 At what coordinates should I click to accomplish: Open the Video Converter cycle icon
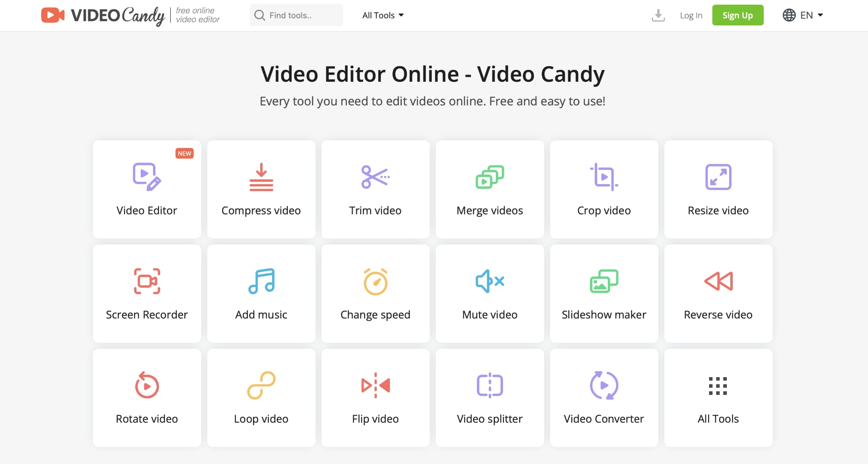(604, 385)
